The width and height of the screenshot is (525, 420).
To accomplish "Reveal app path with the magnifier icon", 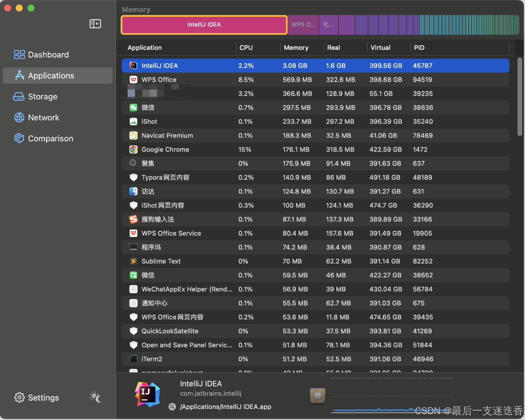I will click(173, 407).
